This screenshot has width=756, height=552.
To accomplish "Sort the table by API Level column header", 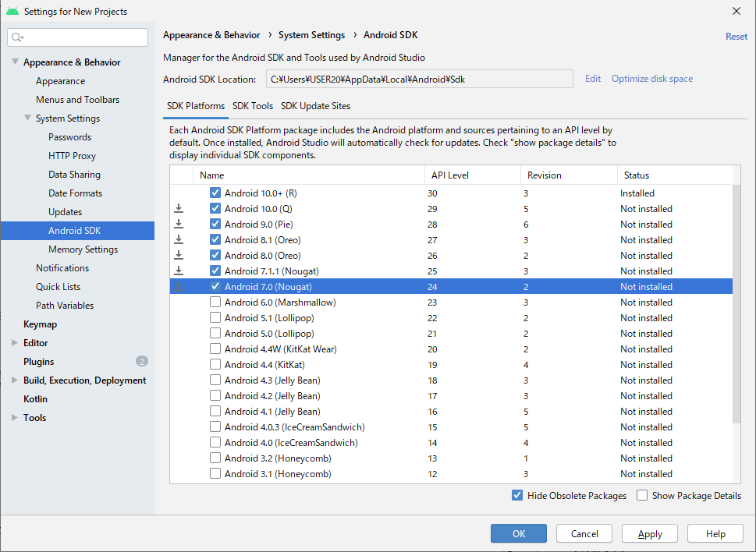I will pos(473,175).
